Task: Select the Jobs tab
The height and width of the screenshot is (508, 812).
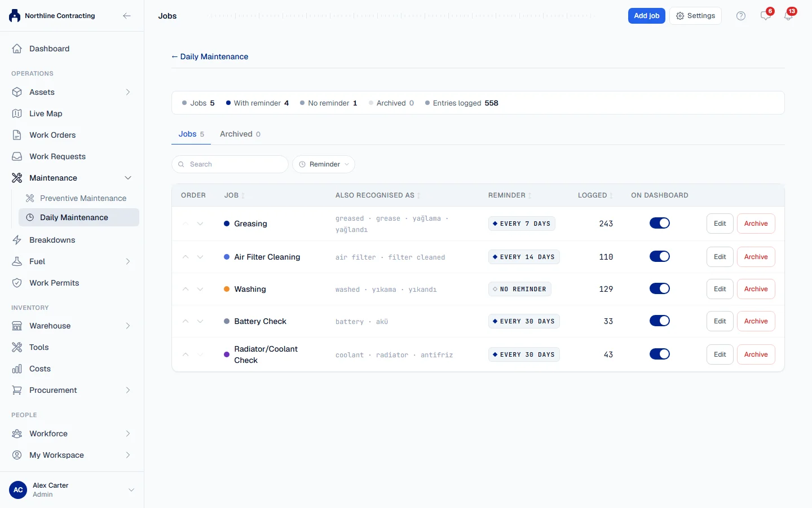Action: 191,134
